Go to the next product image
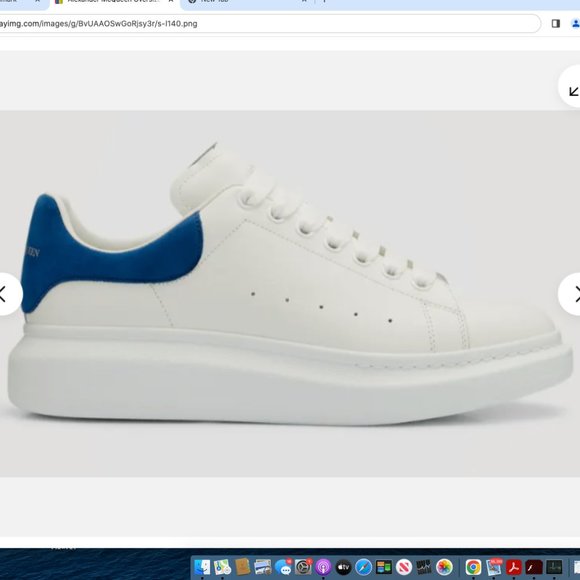580x580 pixels. (573, 294)
